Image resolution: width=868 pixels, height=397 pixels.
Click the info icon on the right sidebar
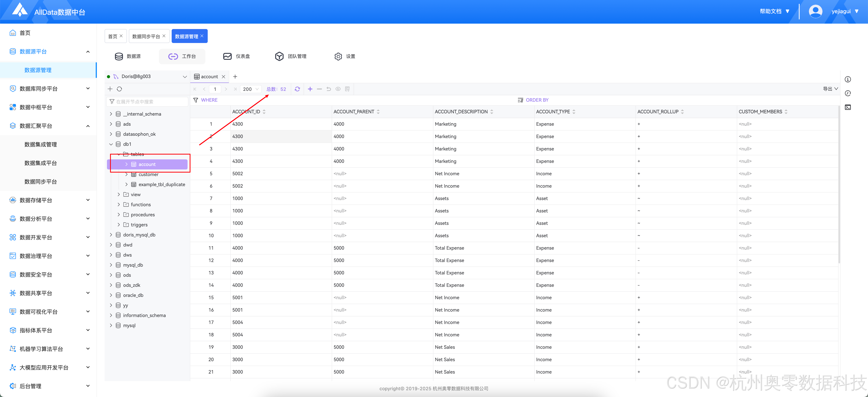[x=847, y=79]
